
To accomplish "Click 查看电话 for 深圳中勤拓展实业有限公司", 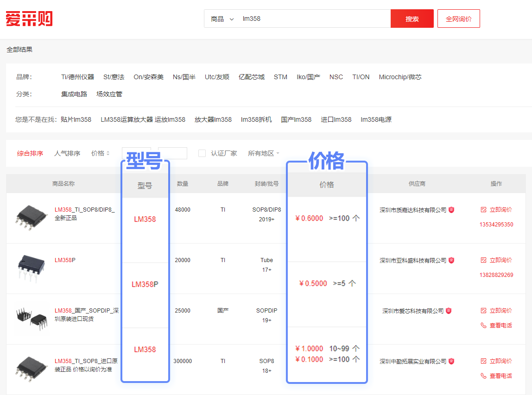I will coord(496,376).
